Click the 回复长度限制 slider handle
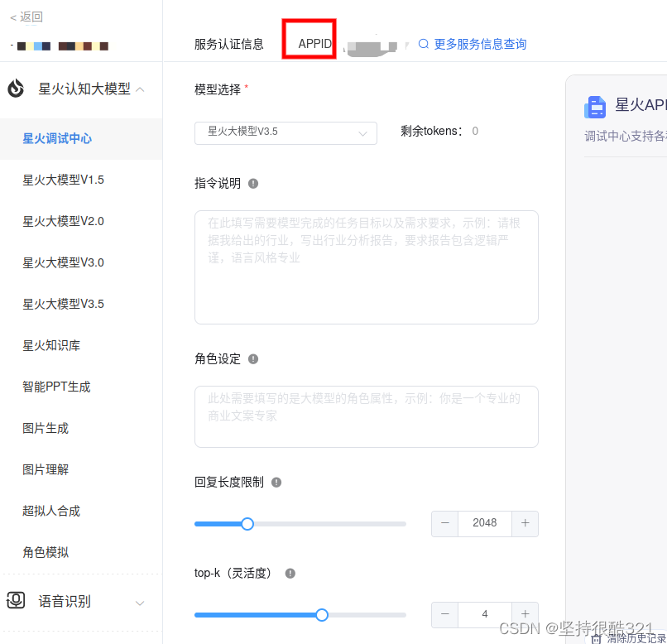 (247, 524)
